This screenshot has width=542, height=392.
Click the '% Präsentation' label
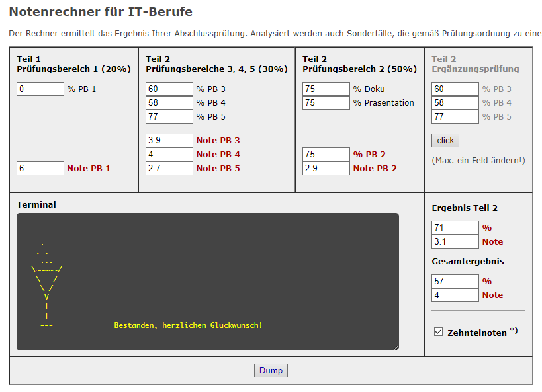(x=383, y=102)
